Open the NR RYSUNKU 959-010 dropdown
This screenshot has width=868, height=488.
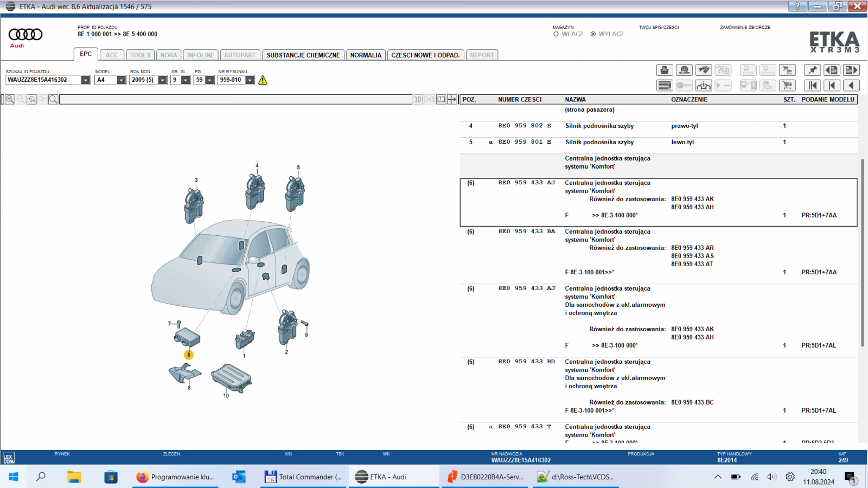tap(250, 80)
